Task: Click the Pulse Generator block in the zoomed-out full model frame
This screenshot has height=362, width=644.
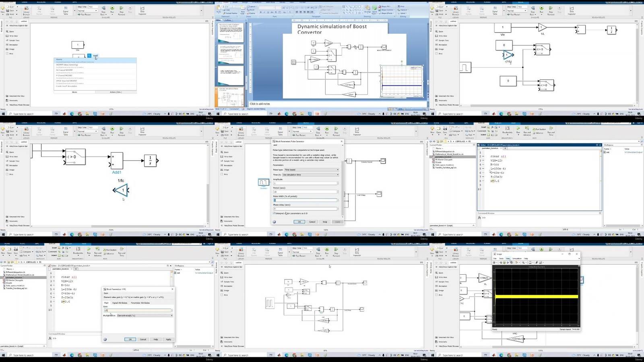Action: 270,303
